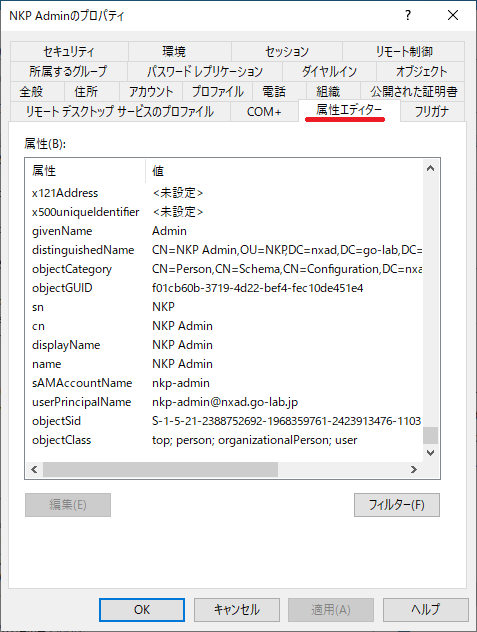
Task: Click the attribute list scroll-up arrow
Action: 430,168
